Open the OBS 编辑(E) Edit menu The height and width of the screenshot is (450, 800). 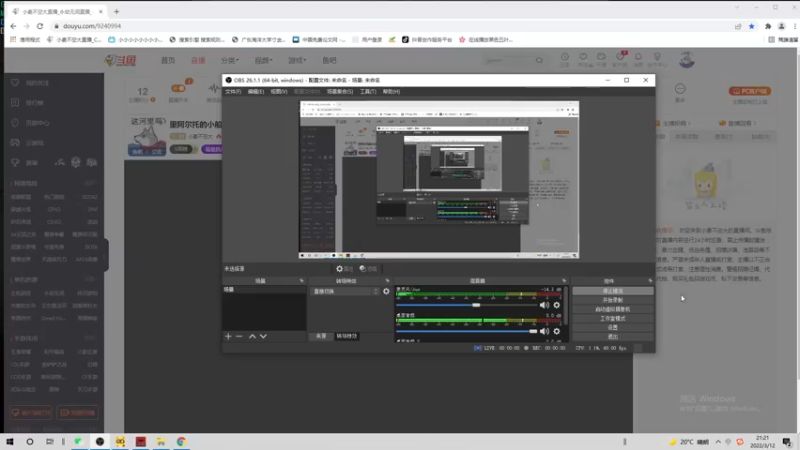coord(256,92)
